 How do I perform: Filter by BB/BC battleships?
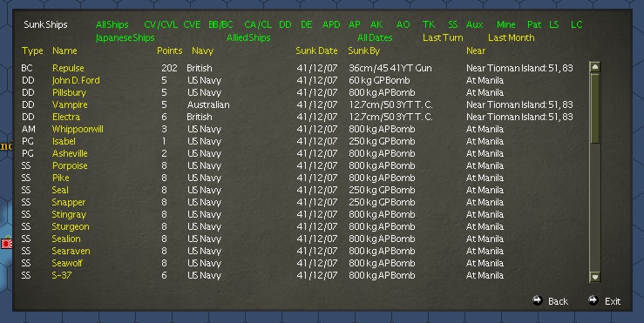(x=220, y=24)
